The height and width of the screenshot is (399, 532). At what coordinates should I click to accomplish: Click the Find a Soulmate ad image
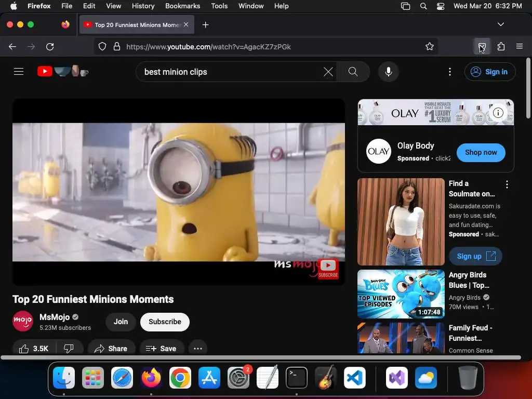point(401,221)
